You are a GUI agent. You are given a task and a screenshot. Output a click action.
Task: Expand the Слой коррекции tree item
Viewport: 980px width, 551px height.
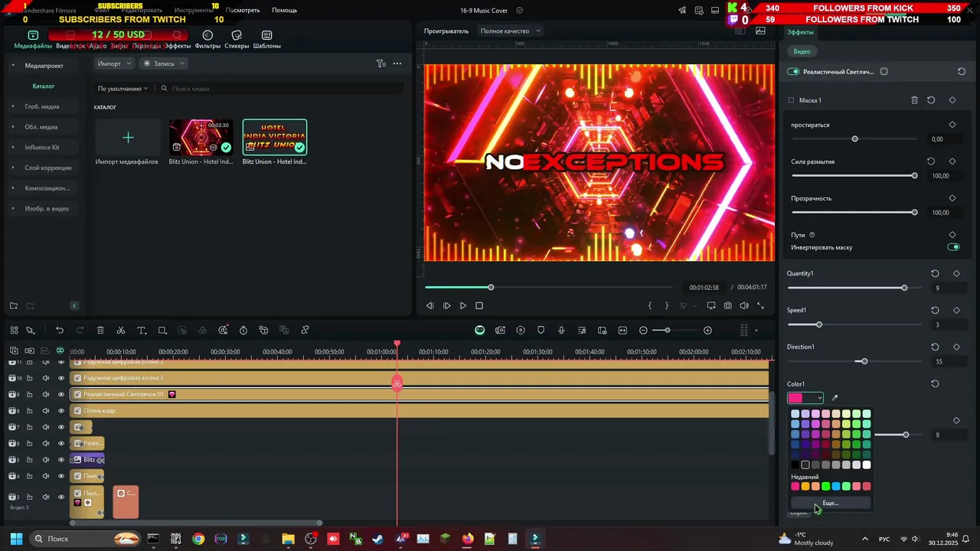12,168
